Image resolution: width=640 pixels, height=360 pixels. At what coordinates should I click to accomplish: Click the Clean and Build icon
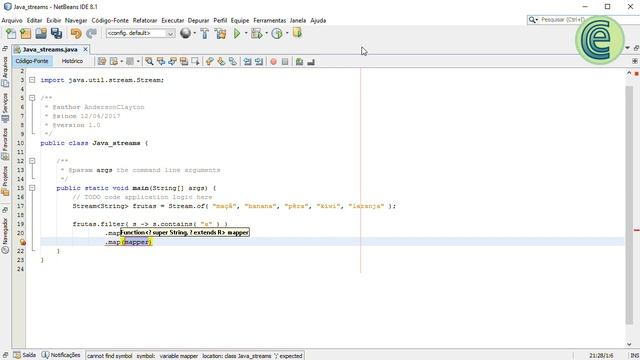[x=220, y=33]
